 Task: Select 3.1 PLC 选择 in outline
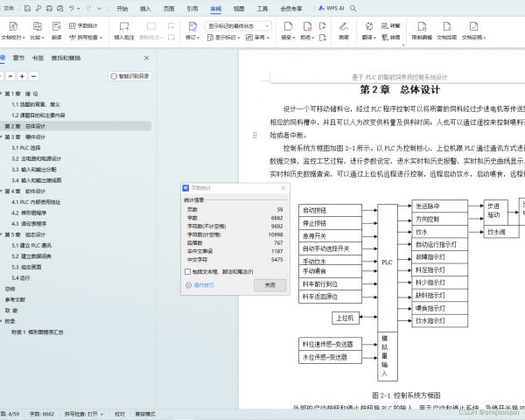coord(26,148)
